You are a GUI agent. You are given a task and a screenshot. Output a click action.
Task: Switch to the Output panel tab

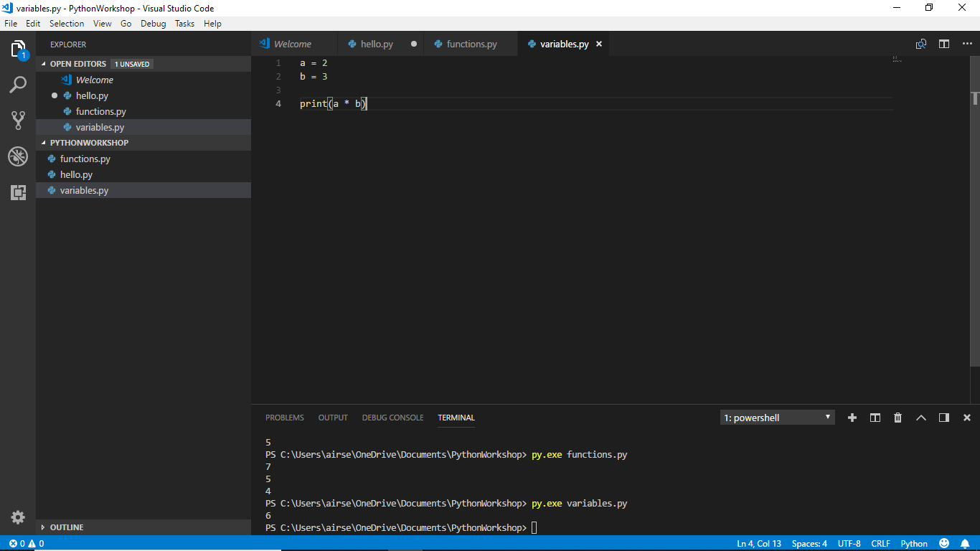333,418
